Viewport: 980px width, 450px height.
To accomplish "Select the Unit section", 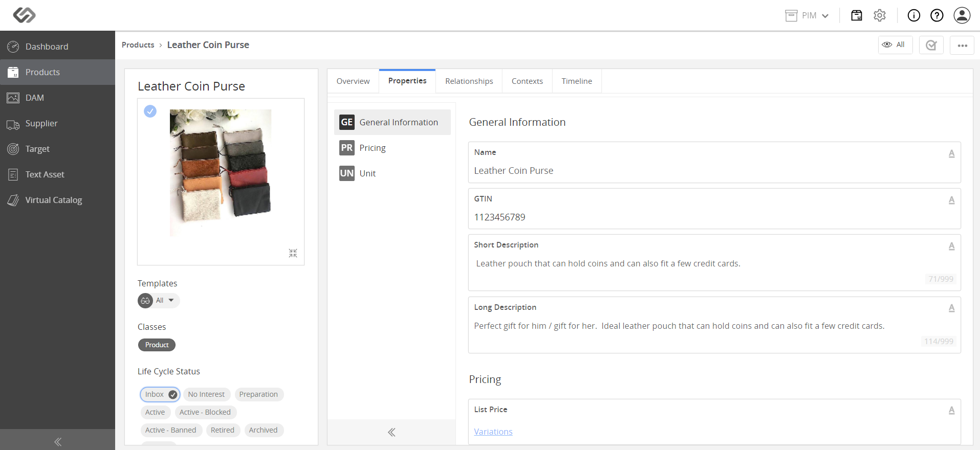I will pos(393,173).
